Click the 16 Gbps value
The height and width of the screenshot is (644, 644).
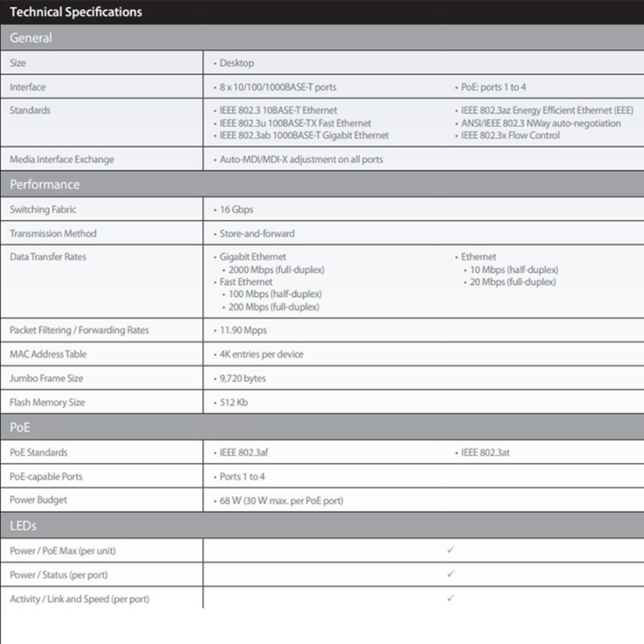click(x=236, y=209)
